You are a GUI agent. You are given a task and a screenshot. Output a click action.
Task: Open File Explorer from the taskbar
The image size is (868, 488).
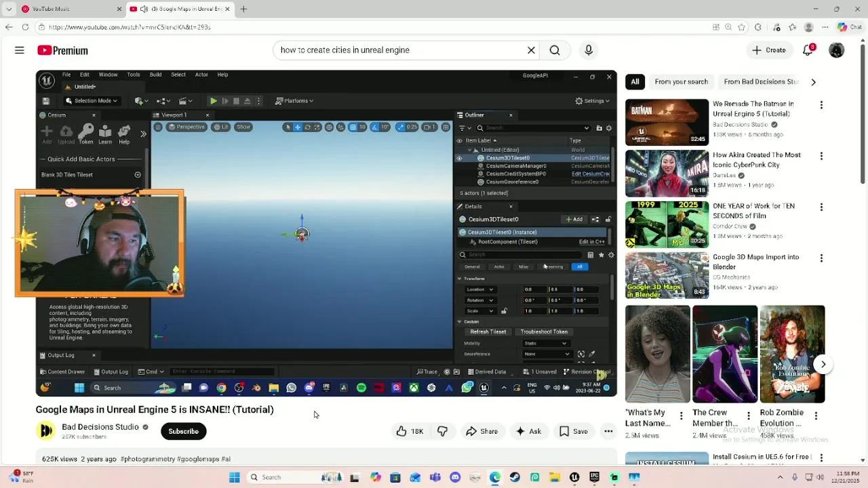pos(554,477)
